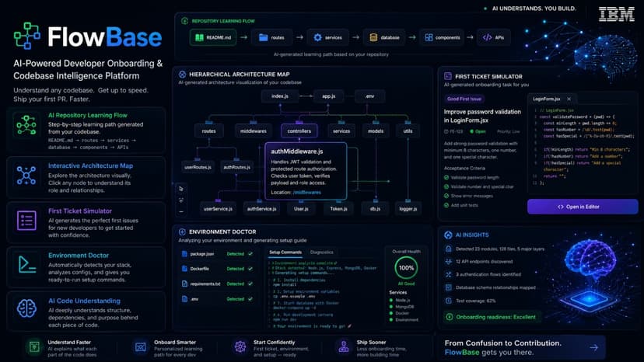Switch to the Diagnostics tab
The width and height of the screenshot is (644, 362).
point(322,252)
